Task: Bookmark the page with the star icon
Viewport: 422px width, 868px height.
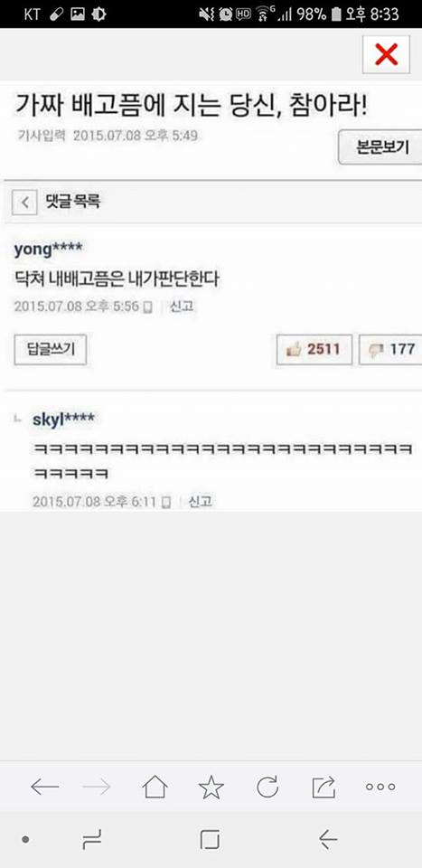Action: [211, 787]
